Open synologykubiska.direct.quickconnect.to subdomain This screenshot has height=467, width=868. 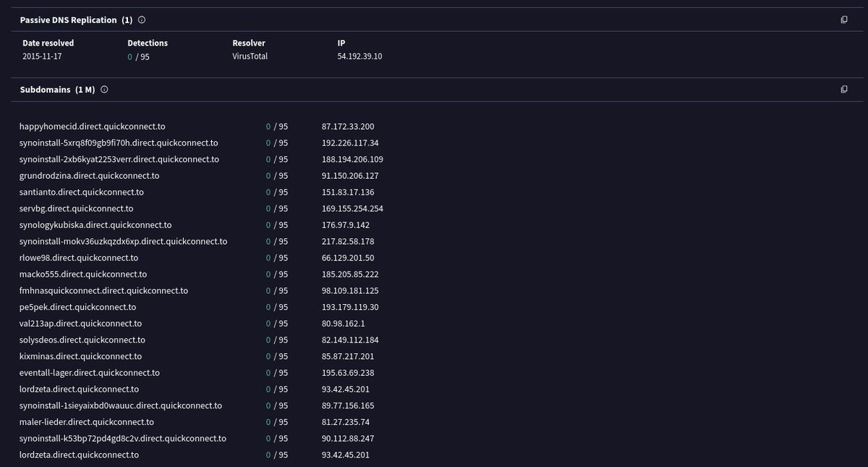(x=95, y=225)
